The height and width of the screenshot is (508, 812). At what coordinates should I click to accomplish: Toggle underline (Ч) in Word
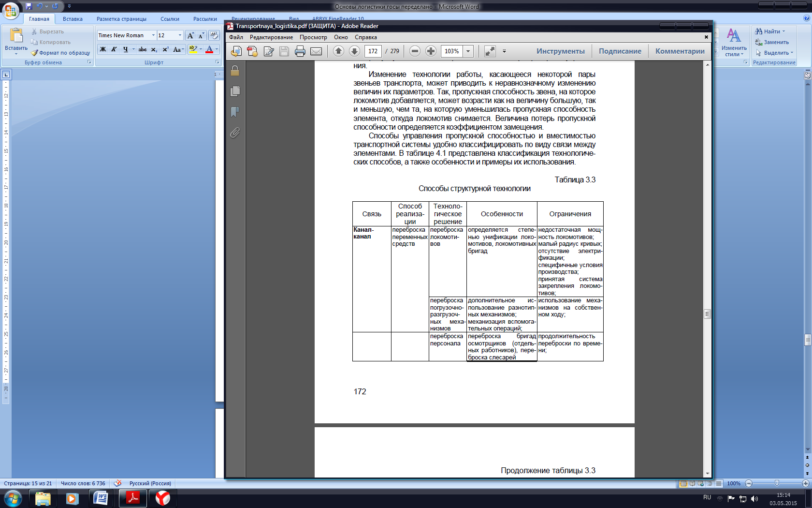[126, 49]
